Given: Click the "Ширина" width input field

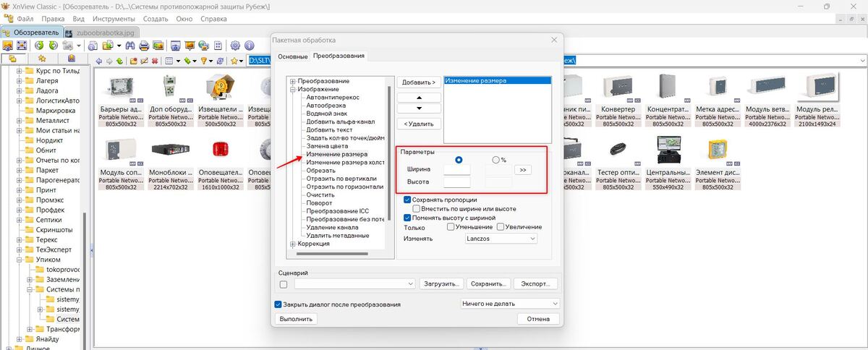Looking at the screenshot, I should (456, 169).
